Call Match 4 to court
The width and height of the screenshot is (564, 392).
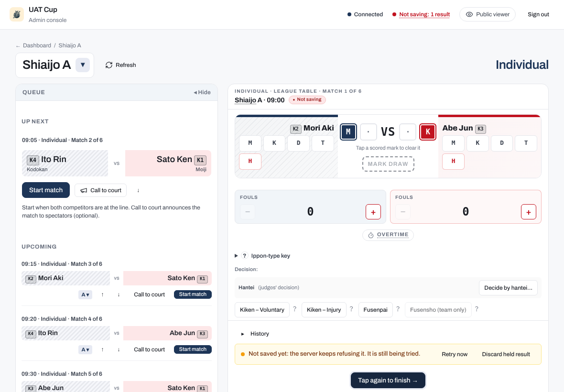pos(149,349)
